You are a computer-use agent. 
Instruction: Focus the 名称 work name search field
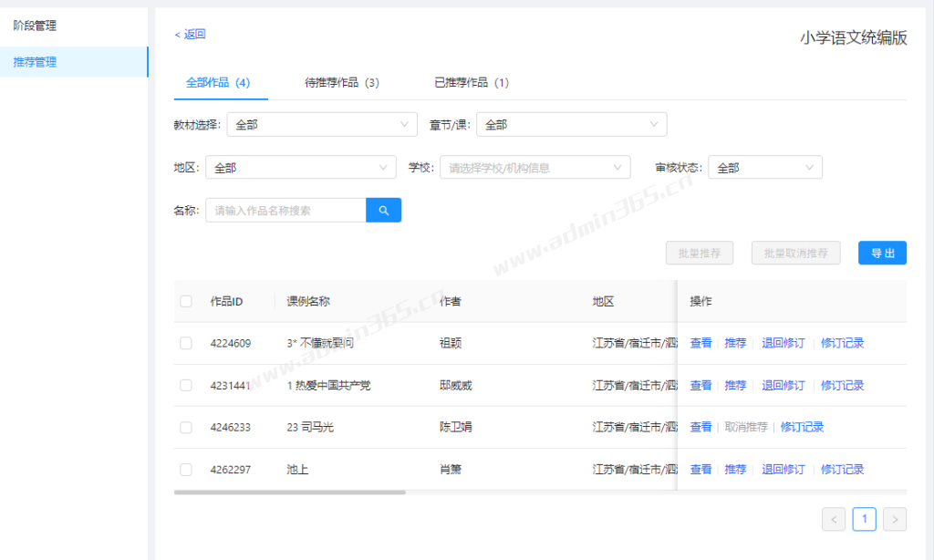[x=285, y=211]
